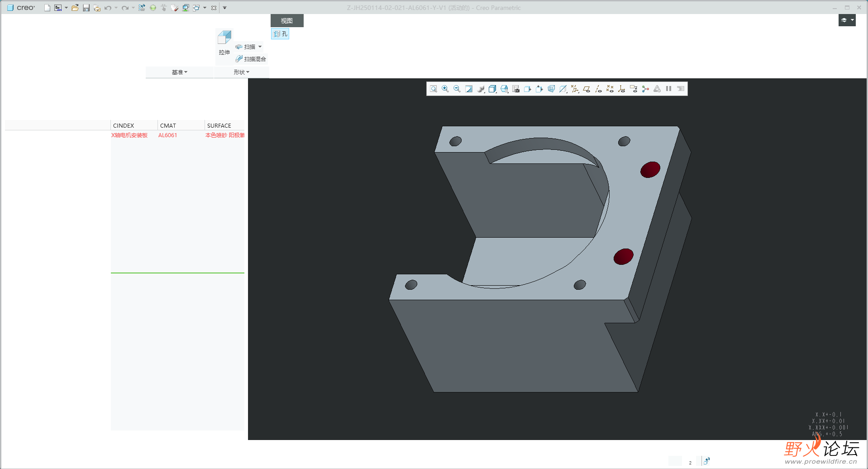Toggle coordinate system display
Viewport: 868px width, 469px height.
[622, 89]
